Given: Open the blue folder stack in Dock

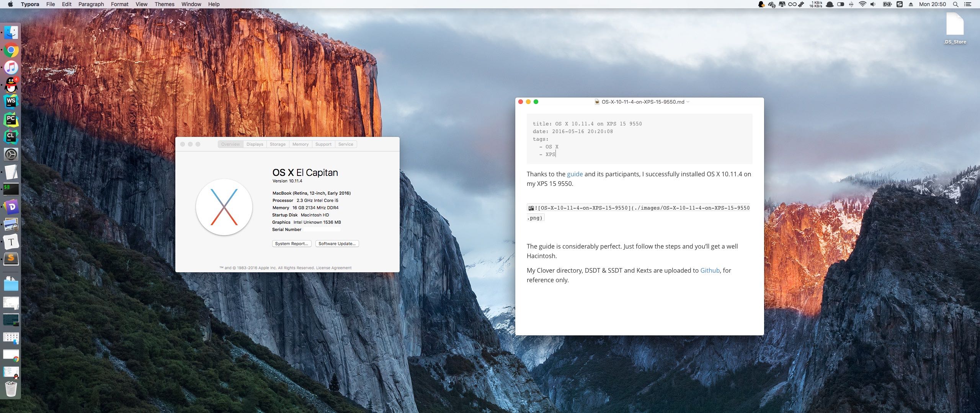Looking at the screenshot, I should (x=11, y=284).
